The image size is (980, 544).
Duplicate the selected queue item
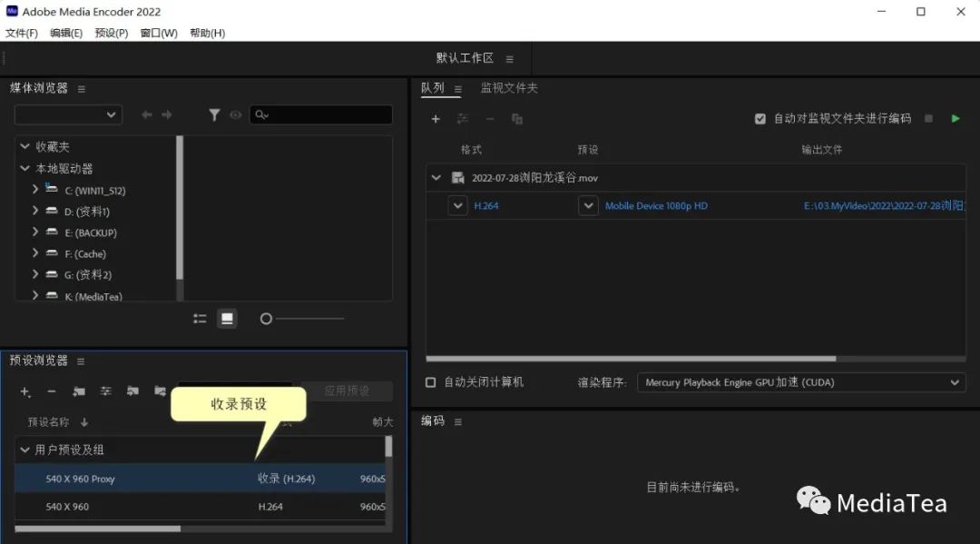click(517, 119)
